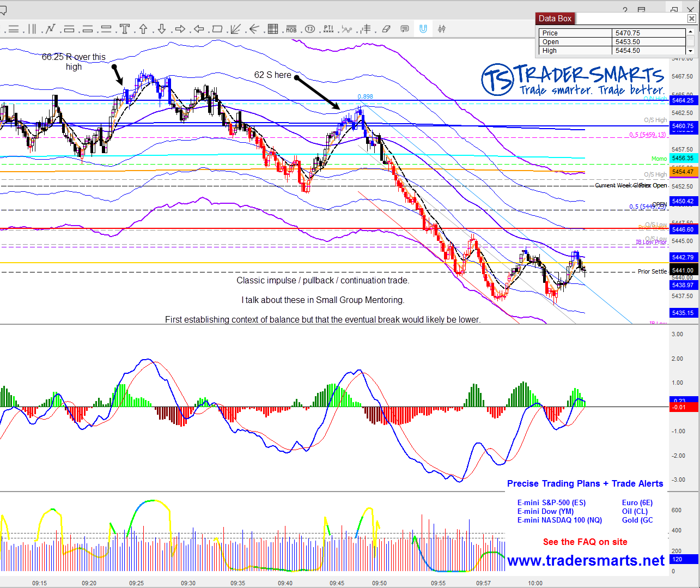Pick the up arrow marker tool
700x588 pixels.
tap(143, 29)
